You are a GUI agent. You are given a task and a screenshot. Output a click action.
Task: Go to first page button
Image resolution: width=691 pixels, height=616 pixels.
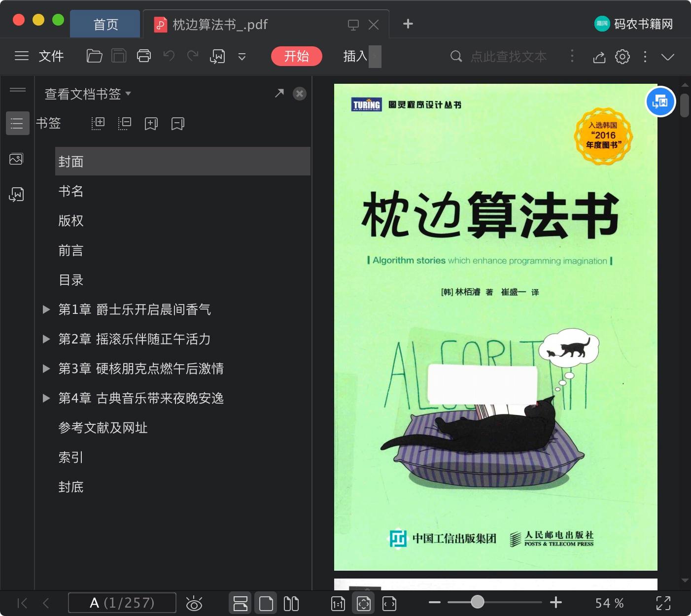22,603
